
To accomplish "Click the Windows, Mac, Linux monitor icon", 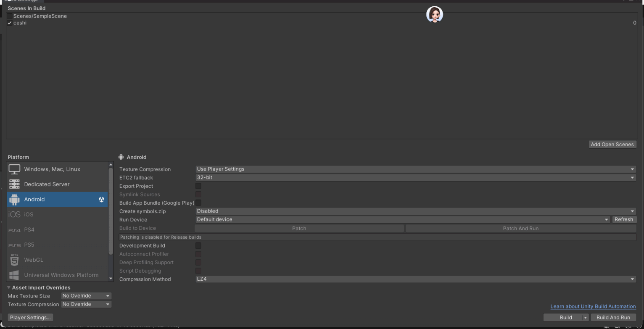I will point(14,169).
